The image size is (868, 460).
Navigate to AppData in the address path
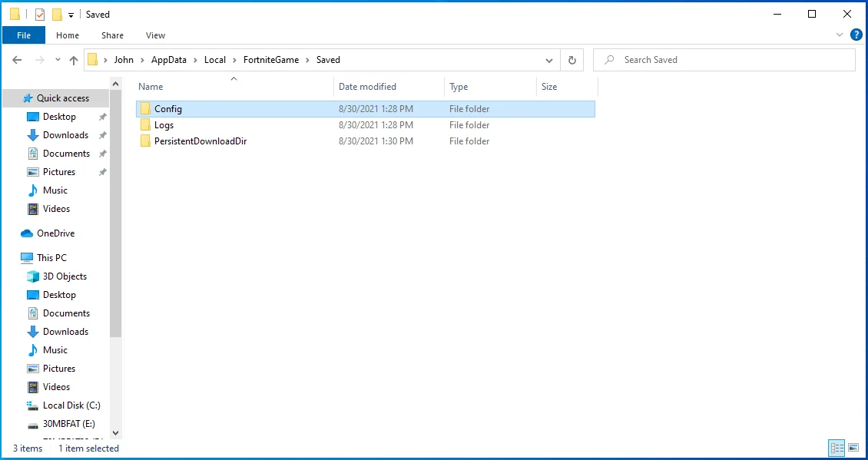pyautogui.click(x=169, y=60)
